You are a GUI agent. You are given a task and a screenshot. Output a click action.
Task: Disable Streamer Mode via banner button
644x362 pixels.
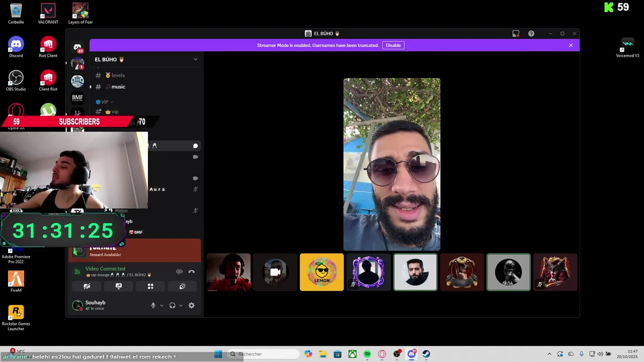pyautogui.click(x=393, y=45)
